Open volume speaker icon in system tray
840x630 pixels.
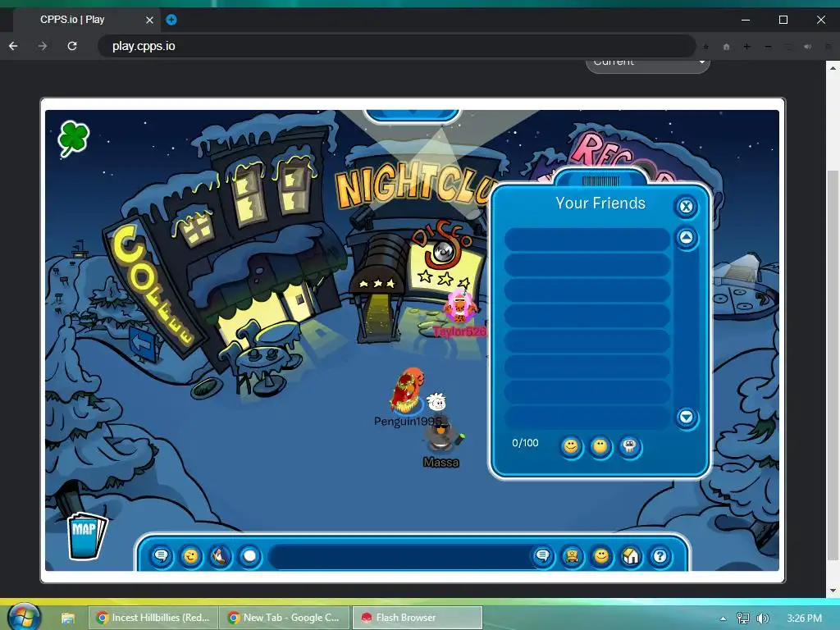click(763, 619)
